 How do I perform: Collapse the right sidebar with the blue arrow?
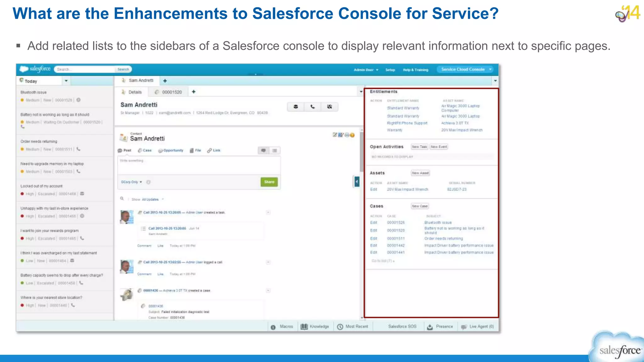click(x=357, y=182)
